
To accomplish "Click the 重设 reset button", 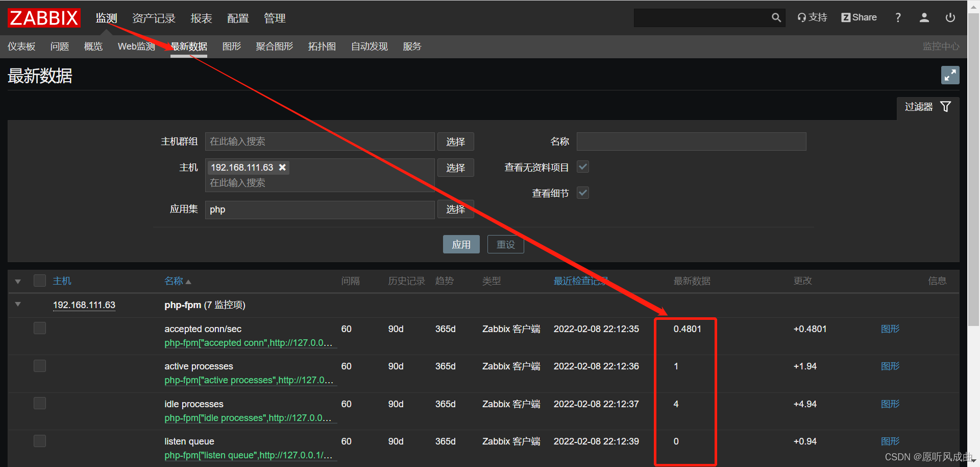I will click(505, 244).
